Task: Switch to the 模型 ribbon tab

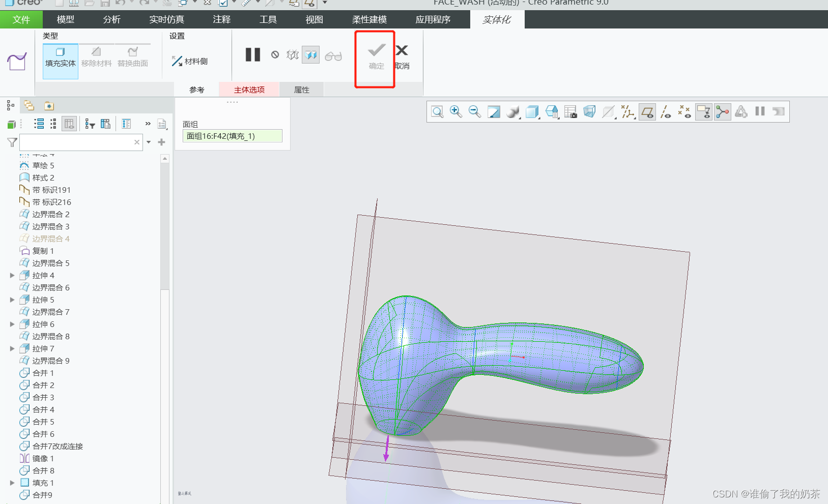Action: pyautogui.click(x=65, y=19)
